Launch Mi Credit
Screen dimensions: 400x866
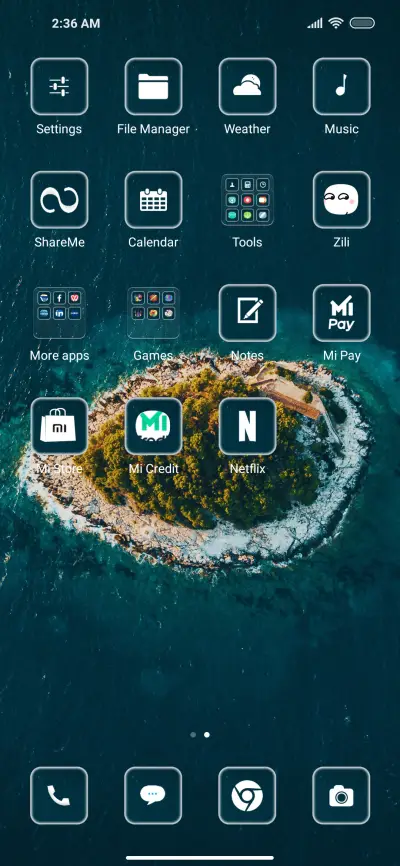click(153, 426)
